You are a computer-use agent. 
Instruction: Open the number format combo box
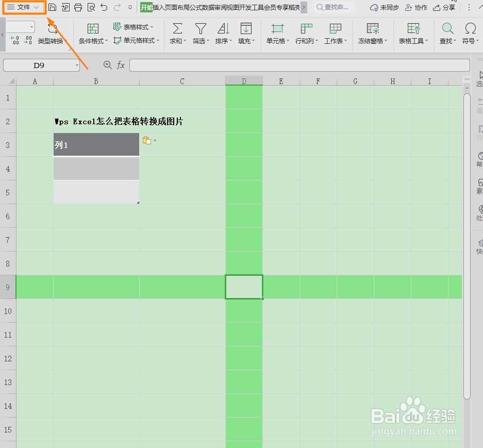click(x=20, y=27)
